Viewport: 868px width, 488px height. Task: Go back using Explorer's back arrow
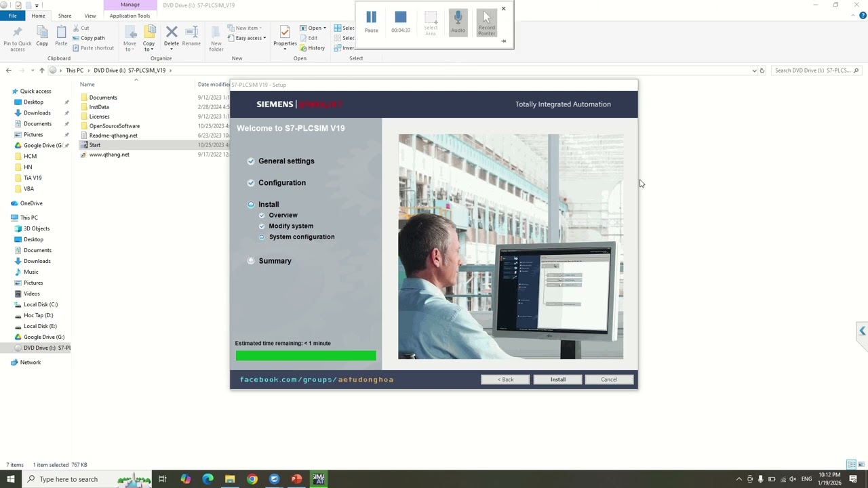(8, 70)
